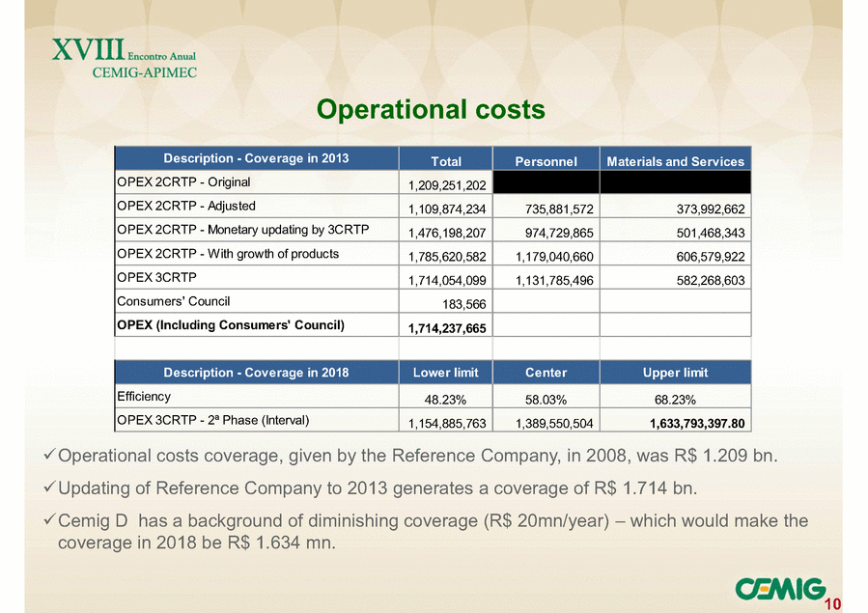Click the Personnel column header
This screenshot has width=868, height=613.
point(546,161)
